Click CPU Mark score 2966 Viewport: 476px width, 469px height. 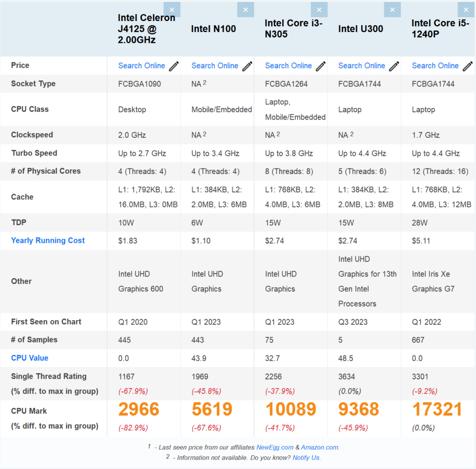tap(139, 409)
